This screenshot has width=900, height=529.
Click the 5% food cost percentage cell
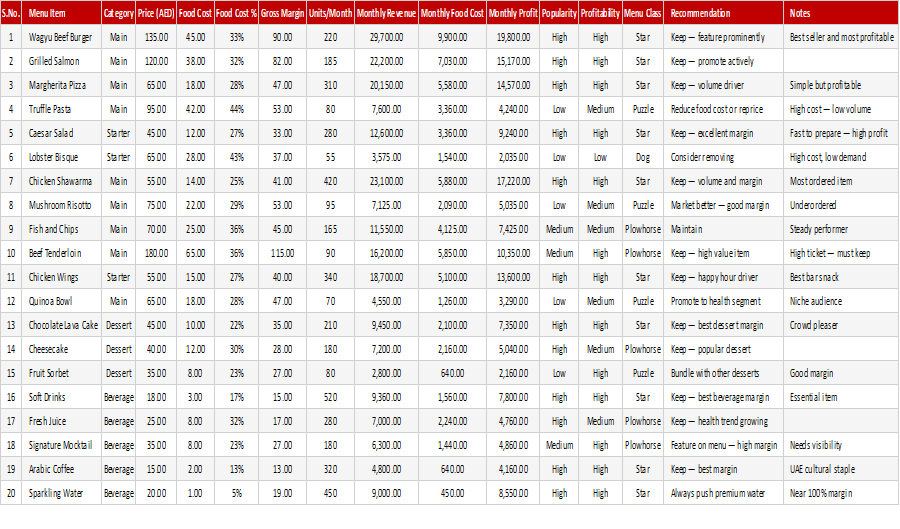[x=236, y=493]
